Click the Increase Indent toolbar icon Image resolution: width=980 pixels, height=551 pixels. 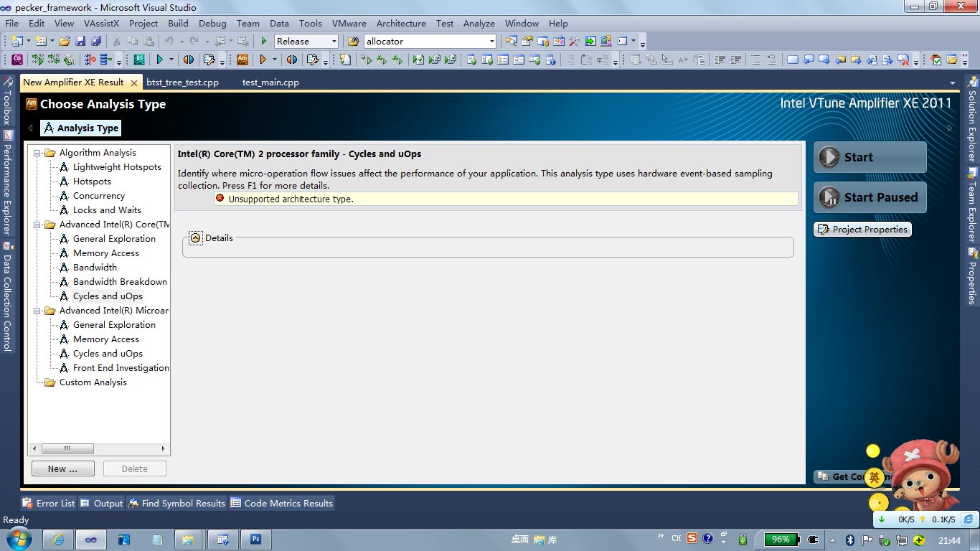(x=735, y=60)
